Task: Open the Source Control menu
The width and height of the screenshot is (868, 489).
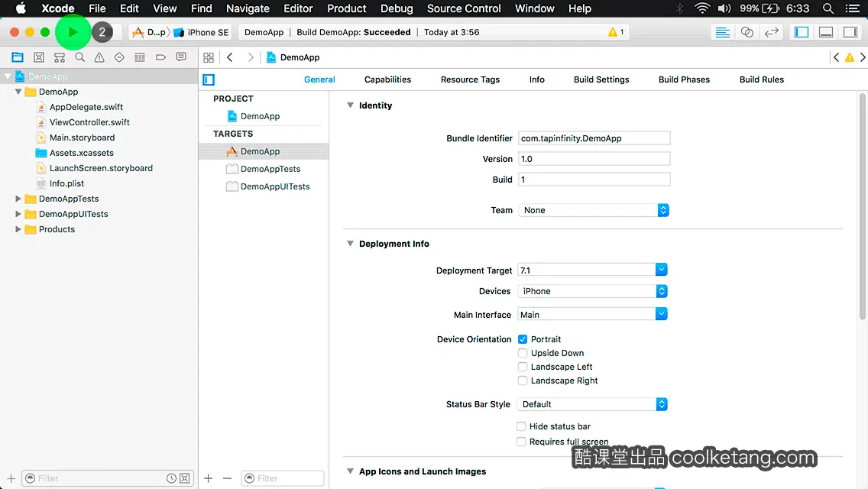Action: pyautogui.click(x=464, y=8)
